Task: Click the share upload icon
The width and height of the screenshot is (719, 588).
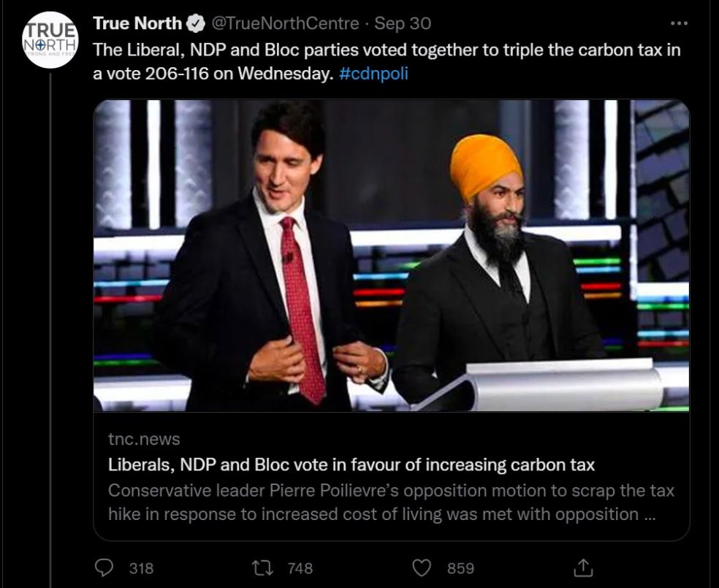Action: 584,568
